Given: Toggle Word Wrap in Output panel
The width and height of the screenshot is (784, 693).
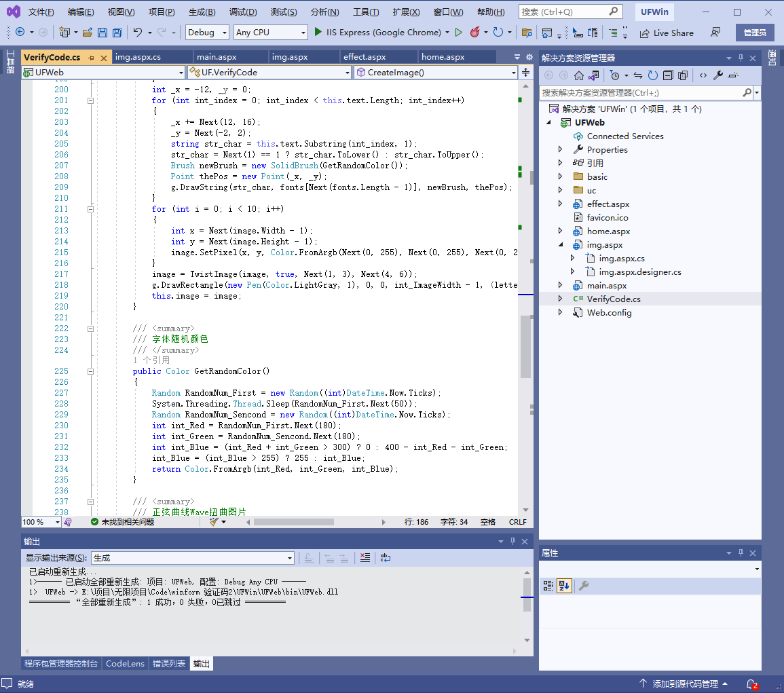Looking at the screenshot, I should click(x=386, y=558).
